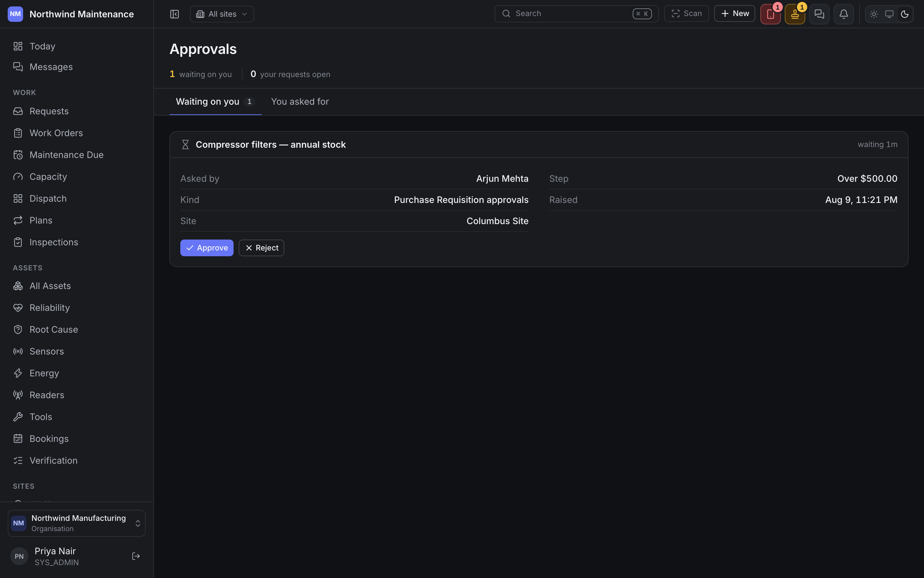Open Capacity in the sidebar
Image resolution: width=924 pixels, height=578 pixels.
tap(76, 177)
